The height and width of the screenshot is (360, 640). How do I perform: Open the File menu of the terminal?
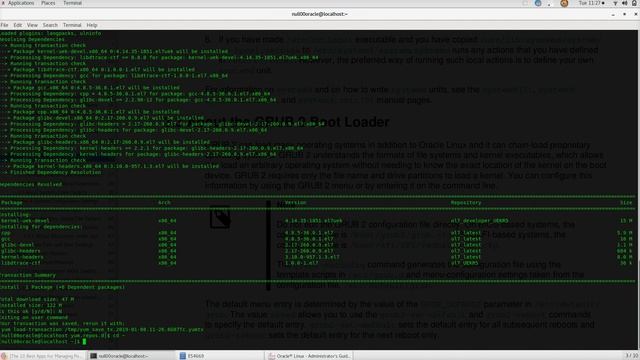pyautogui.click(x=4, y=25)
